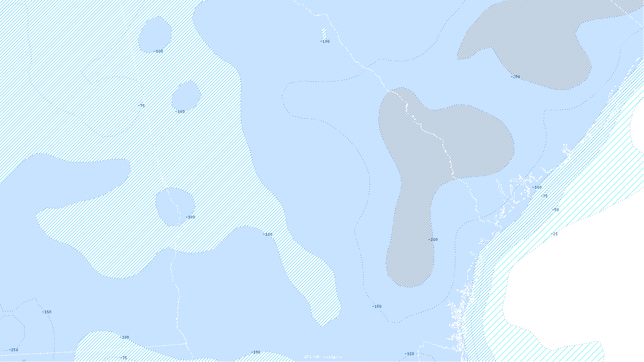Select the "-25" contour label

(554, 234)
